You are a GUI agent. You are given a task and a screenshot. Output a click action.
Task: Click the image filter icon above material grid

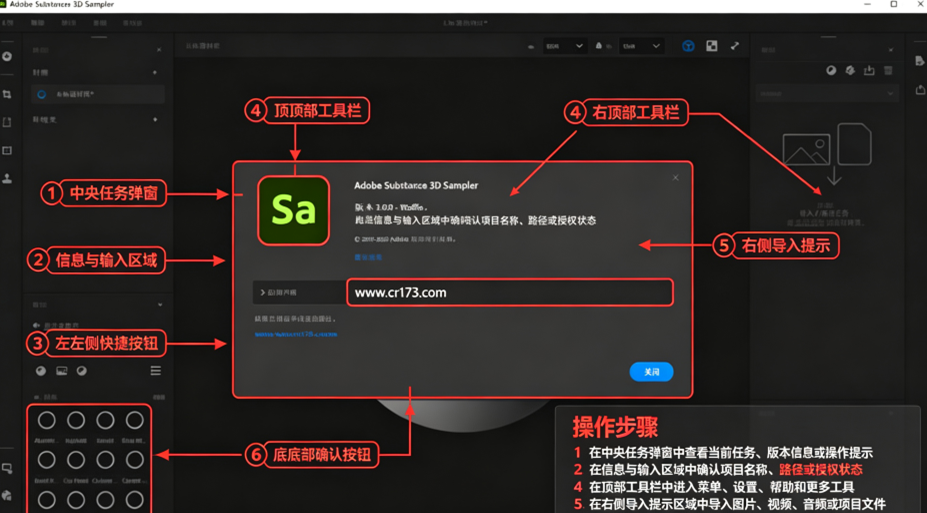61,371
